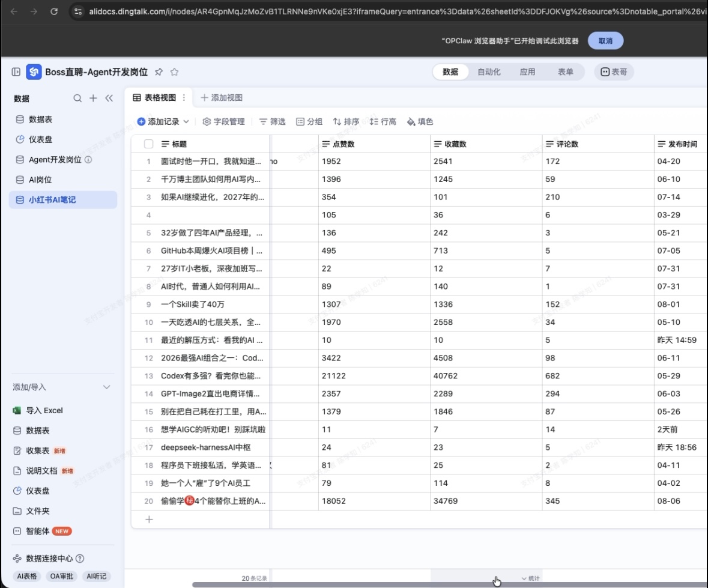The image size is (708, 588).
Task: Pin the document with the pin icon
Action: (x=159, y=72)
